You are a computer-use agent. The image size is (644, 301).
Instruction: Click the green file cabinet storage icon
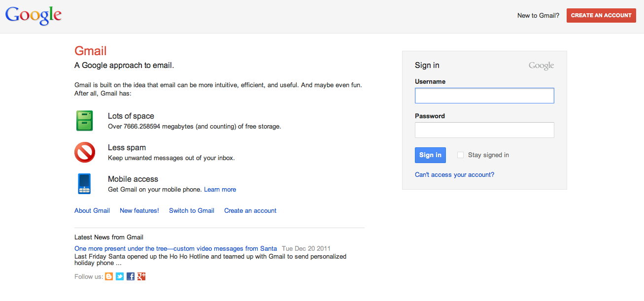(85, 121)
